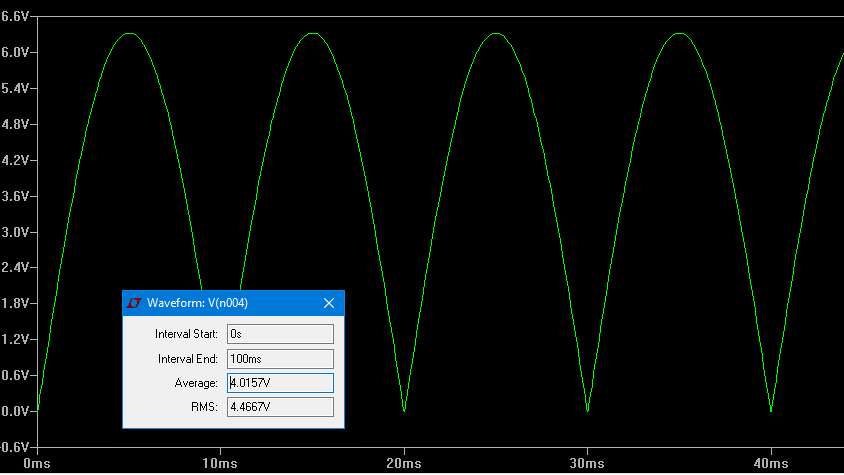Click the Average label text

click(x=196, y=383)
